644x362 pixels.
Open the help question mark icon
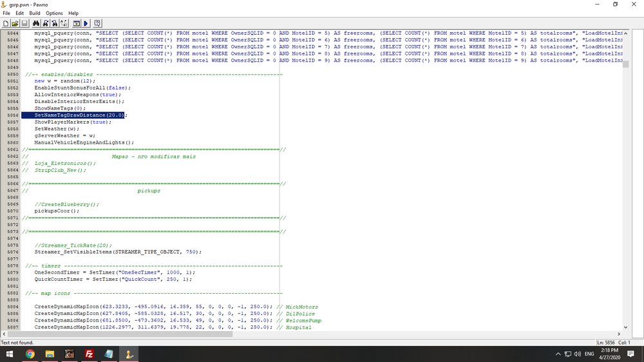pos(97,23)
